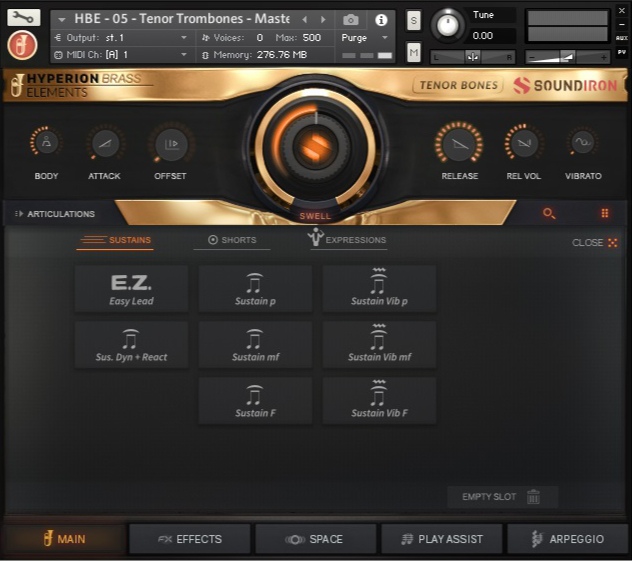This screenshot has height=561, width=632.
Task: Click the Release knob
Action: click(459, 143)
